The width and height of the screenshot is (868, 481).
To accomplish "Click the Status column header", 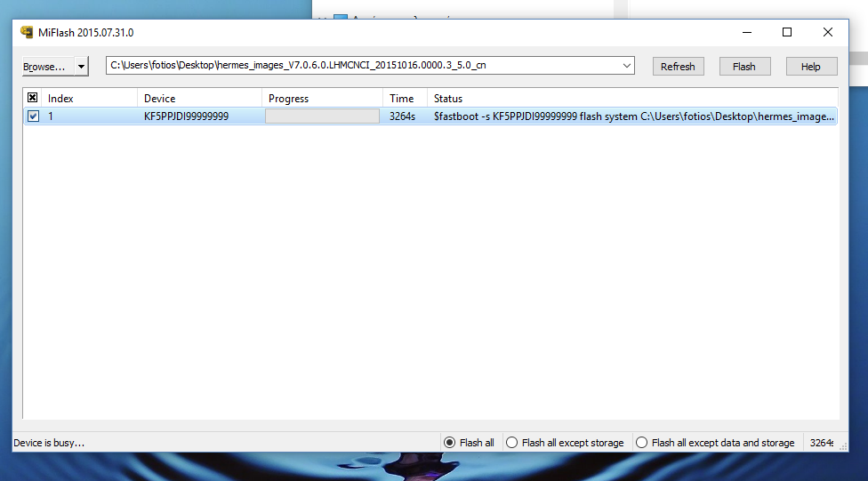I will coord(632,99).
